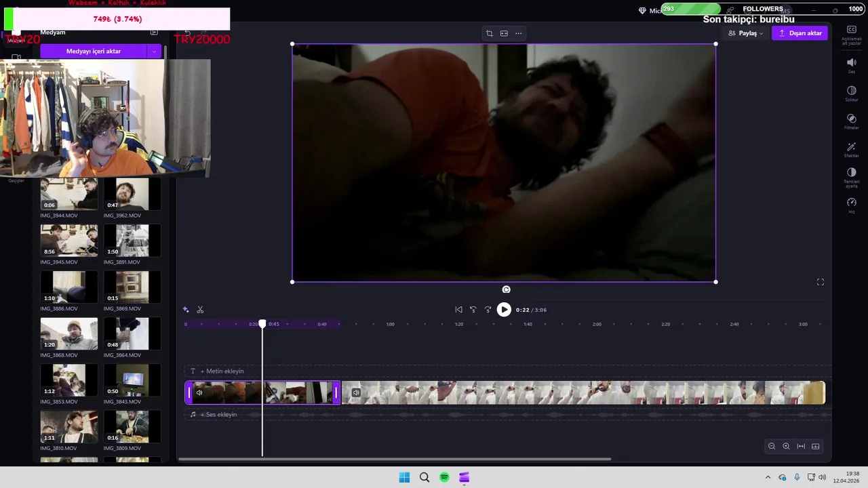Zoom out the timeline
This screenshot has height=488, width=868.
click(772, 446)
